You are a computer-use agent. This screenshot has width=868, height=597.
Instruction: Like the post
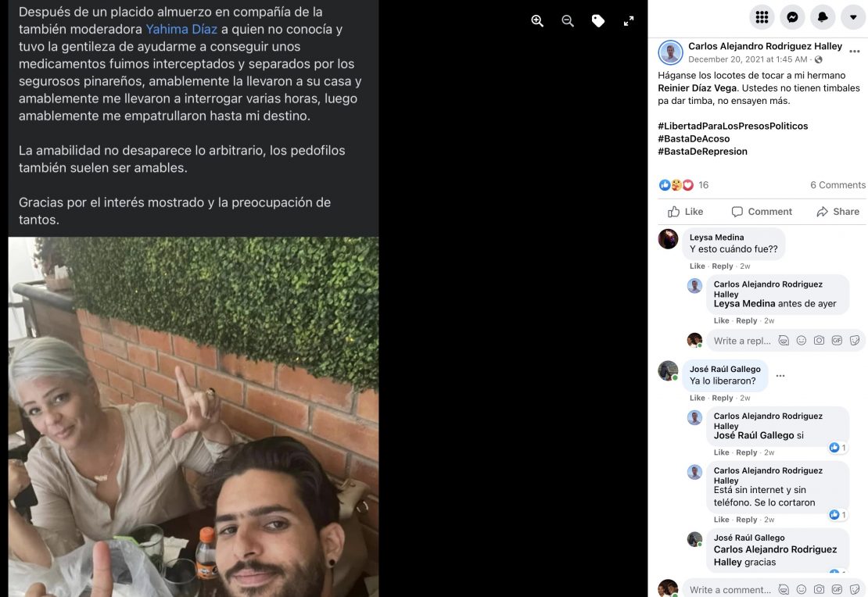click(x=685, y=211)
